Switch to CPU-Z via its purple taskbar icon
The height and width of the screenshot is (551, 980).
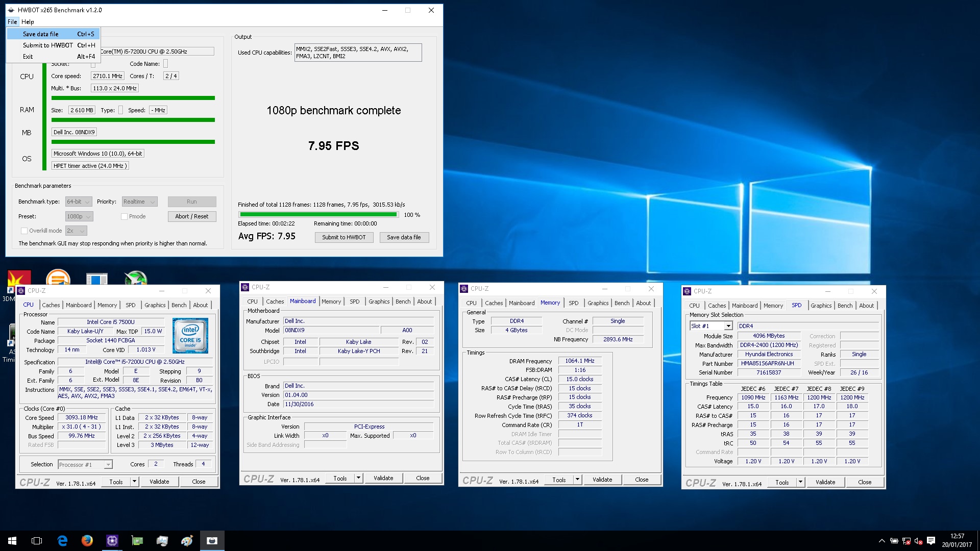112,541
